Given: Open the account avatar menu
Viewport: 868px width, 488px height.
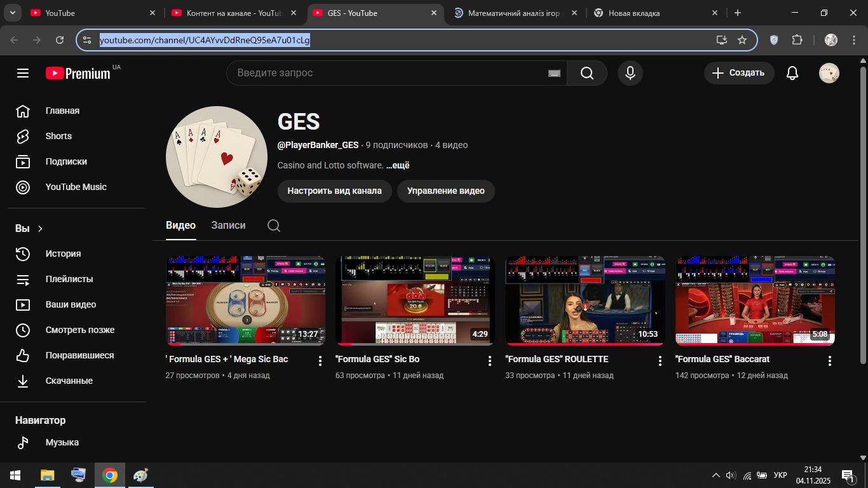Looking at the screenshot, I should click(829, 73).
